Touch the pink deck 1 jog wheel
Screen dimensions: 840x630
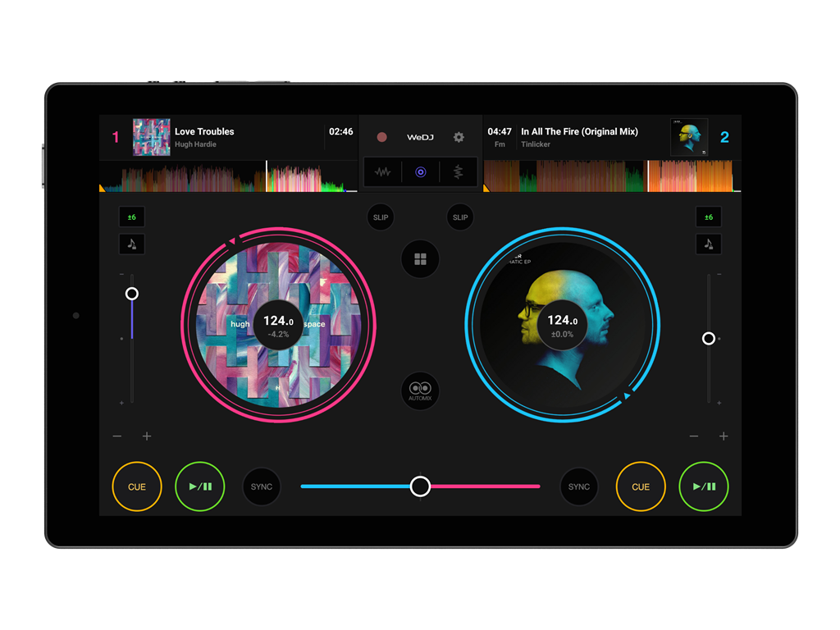pos(279,325)
